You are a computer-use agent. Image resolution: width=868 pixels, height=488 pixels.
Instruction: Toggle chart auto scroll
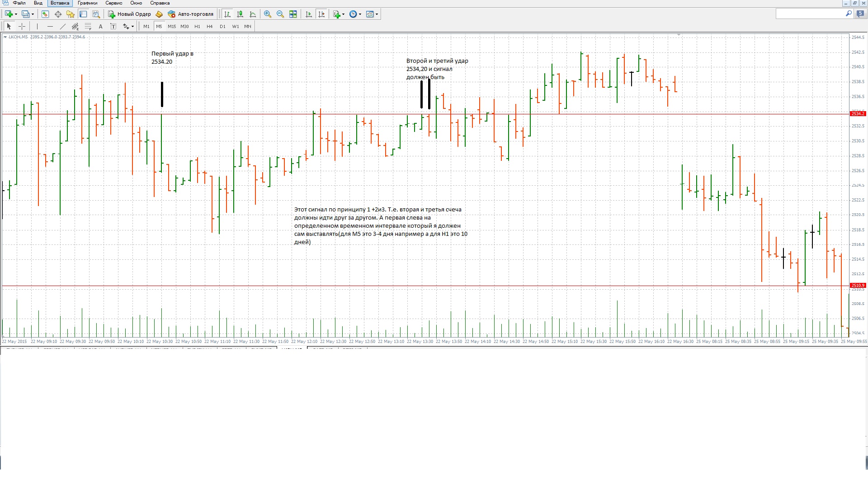309,14
